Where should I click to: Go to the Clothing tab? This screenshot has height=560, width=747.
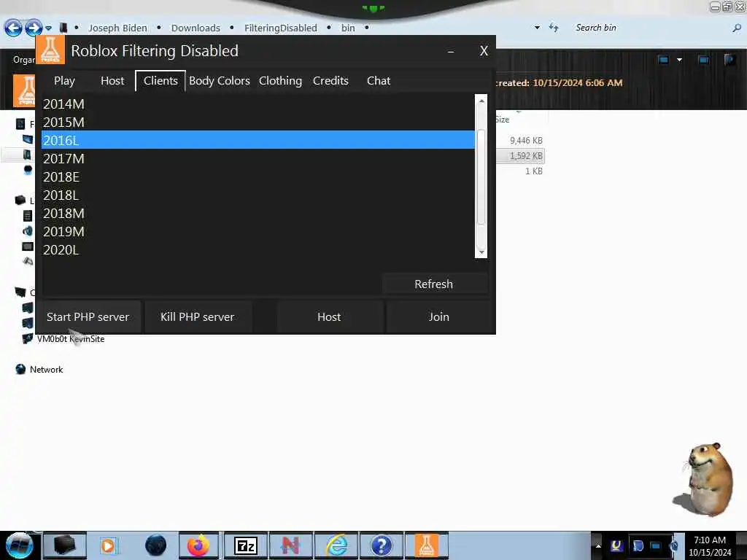tap(280, 81)
